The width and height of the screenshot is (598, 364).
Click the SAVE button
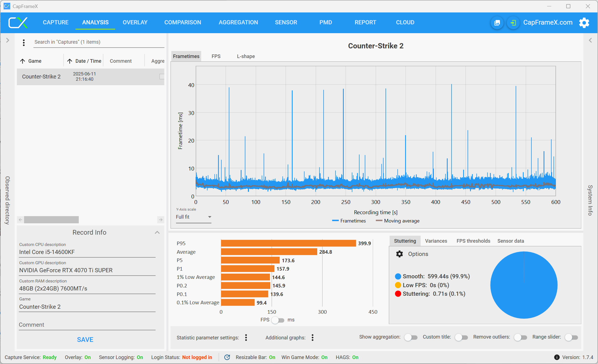(85, 340)
